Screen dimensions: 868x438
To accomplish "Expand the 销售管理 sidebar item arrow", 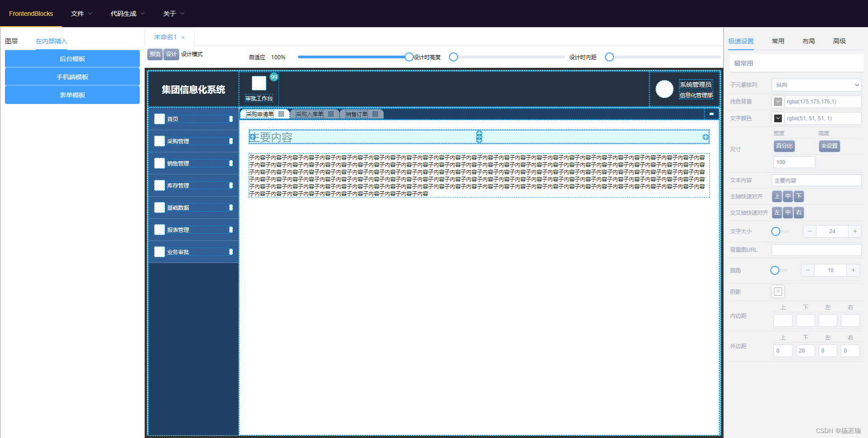I will pyautogui.click(x=231, y=163).
